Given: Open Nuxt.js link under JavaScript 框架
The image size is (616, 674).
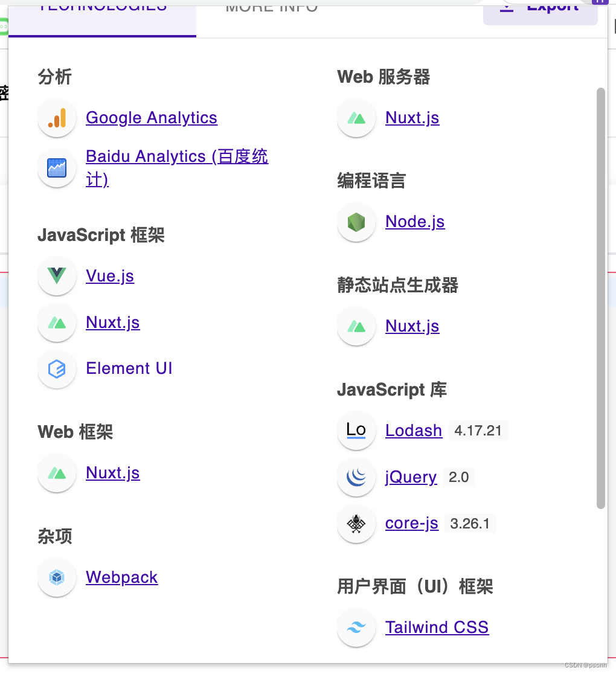Looking at the screenshot, I should (x=113, y=323).
